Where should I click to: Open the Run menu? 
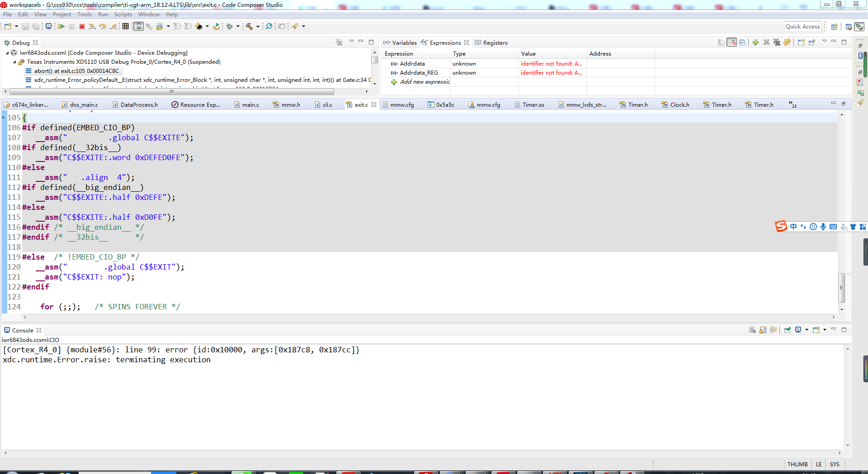click(x=103, y=14)
